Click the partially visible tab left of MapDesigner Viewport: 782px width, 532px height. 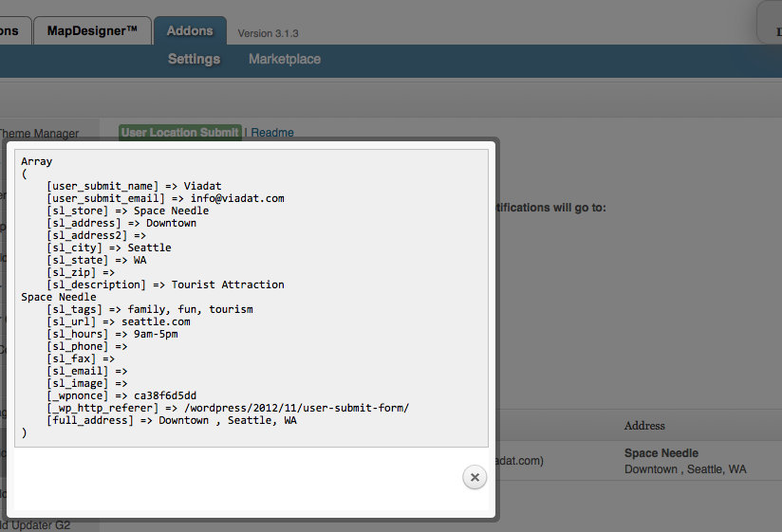[11, 30]
